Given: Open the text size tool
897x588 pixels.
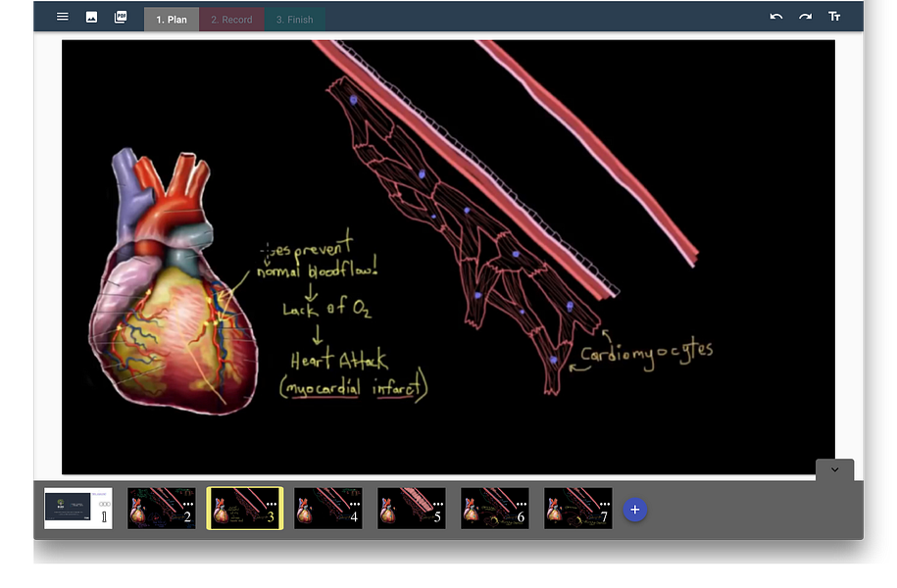Looking at the screenshot, I should click(834, 18).
